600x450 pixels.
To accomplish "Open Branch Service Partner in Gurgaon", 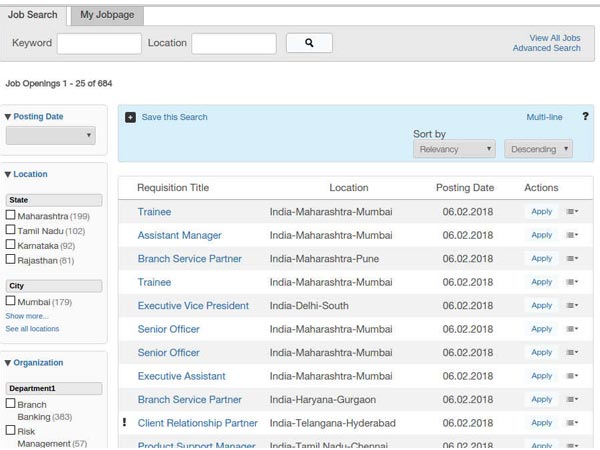I will pos(190,399).
